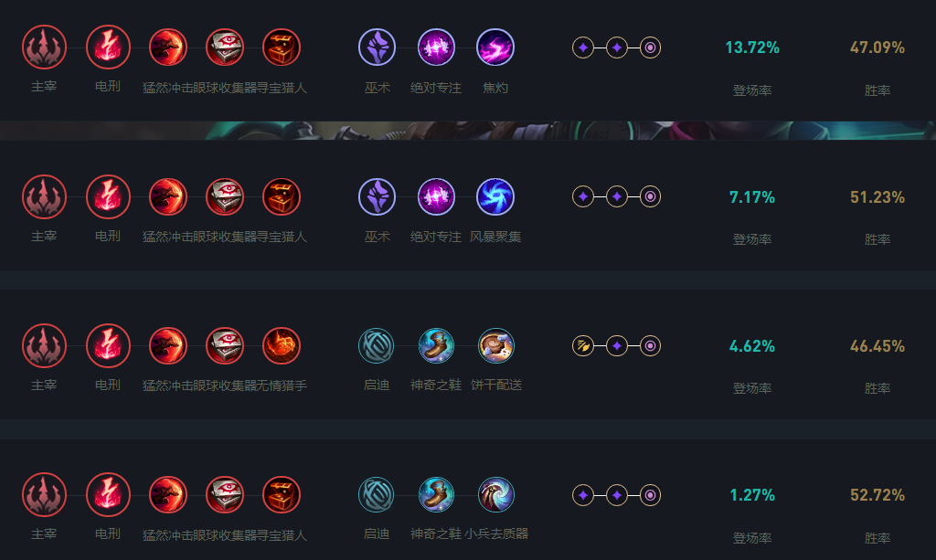
Task: Select the 饼干配送 rune icon
Action: click(495, 345)
